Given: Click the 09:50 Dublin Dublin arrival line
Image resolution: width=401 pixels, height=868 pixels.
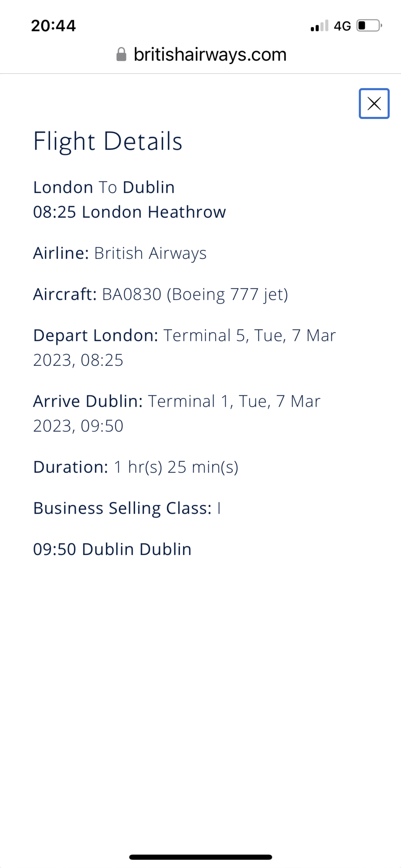Looking at the screenshot, I should (x=112, y=549).
